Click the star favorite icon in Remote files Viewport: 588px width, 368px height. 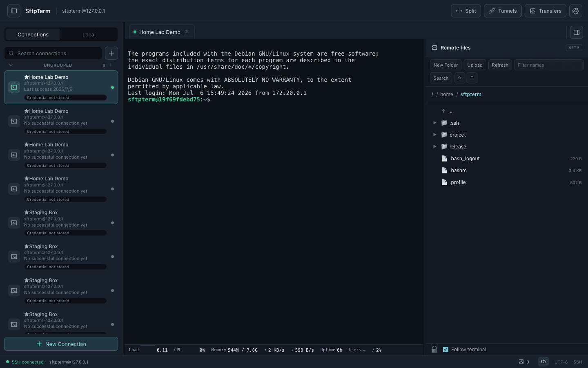tap(460, 78)
